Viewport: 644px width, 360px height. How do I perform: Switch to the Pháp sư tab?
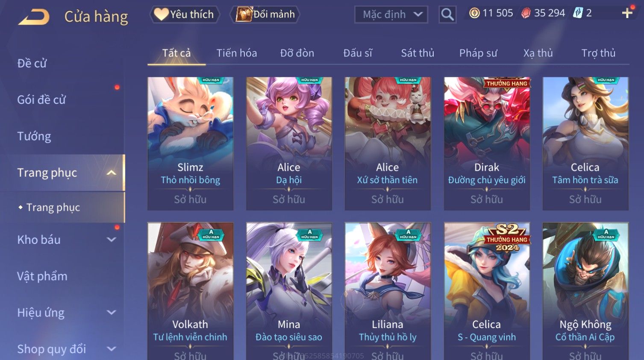click(478, 53)
